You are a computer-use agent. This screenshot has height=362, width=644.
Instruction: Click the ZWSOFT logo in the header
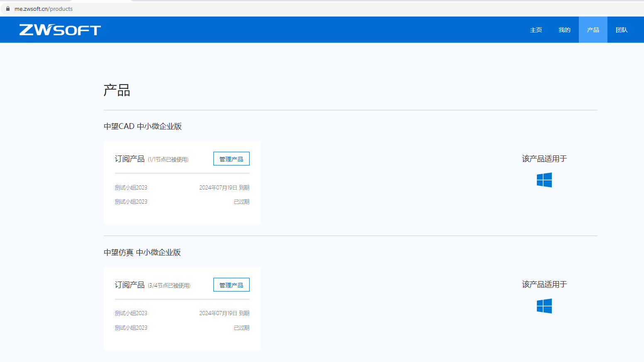[x=60, y=30]
